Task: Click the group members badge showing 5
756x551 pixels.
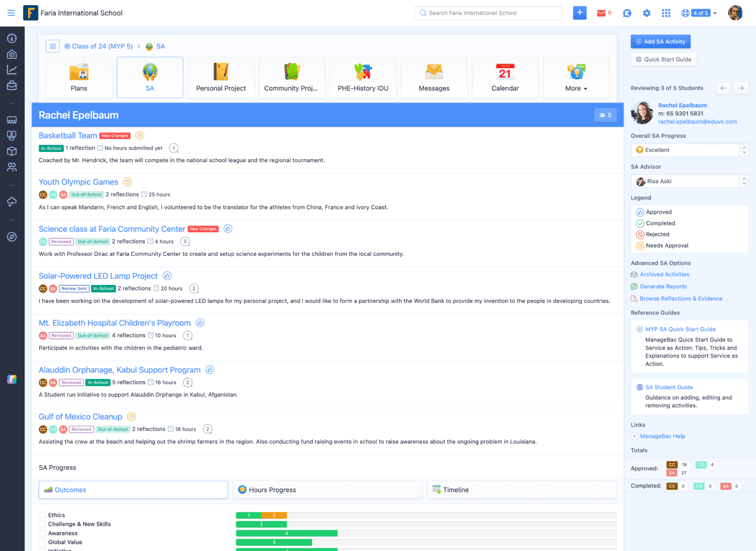Action: pyautogui.click(x=605, y=115)
